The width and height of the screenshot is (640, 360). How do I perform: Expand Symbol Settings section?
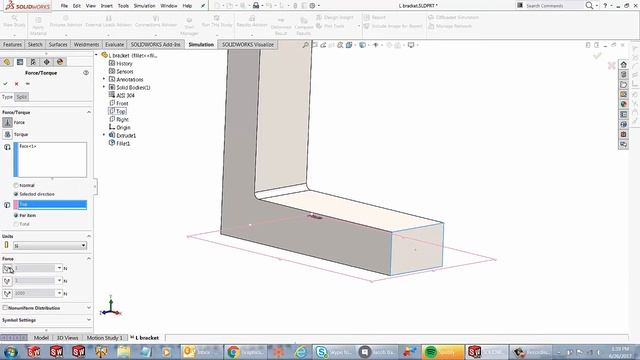coord(89,320)
